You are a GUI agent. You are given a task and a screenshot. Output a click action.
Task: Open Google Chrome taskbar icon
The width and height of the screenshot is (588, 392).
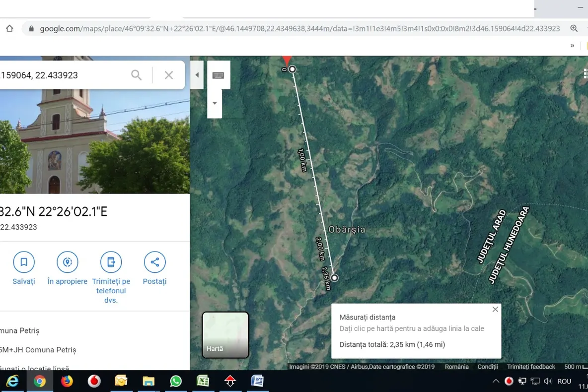point(39,381)
